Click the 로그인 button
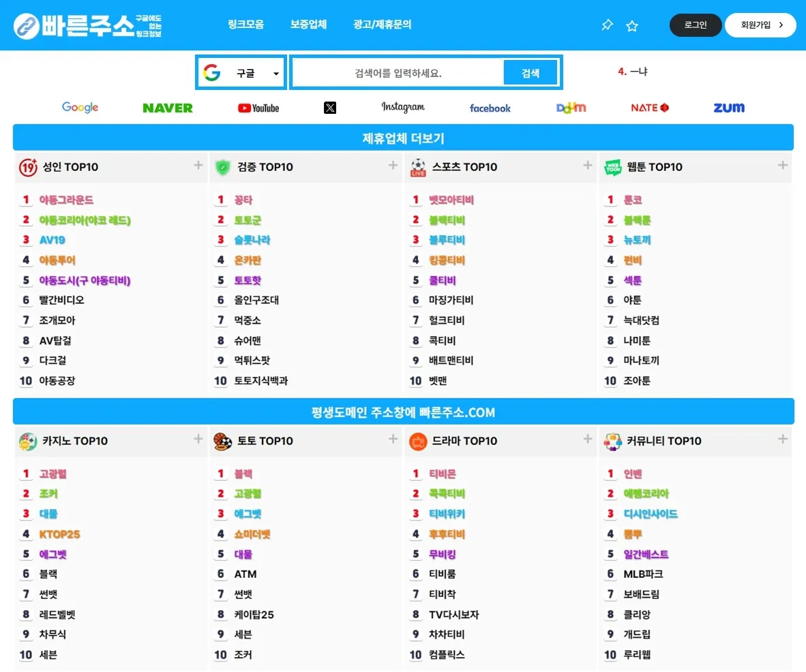The image size is (806, 672). click(x=695, y=25)
